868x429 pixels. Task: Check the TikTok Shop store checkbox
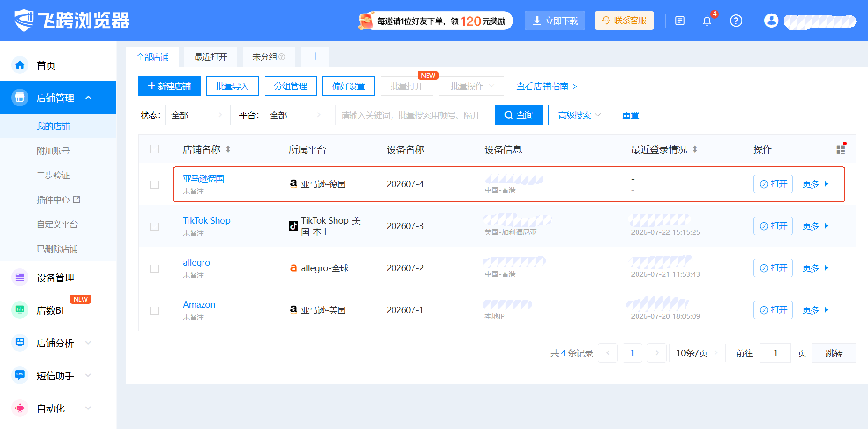(154, 226)
